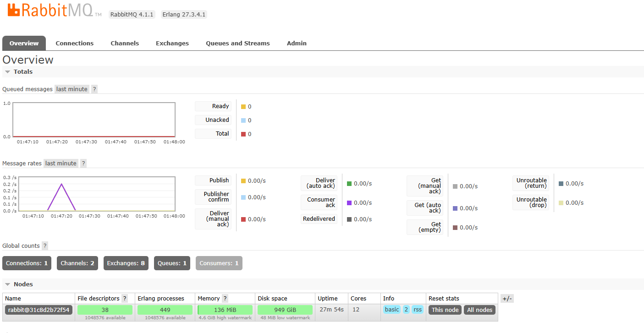Click the yellow Ready color swatch
This screenshot has width=644, height=333.
243,107
